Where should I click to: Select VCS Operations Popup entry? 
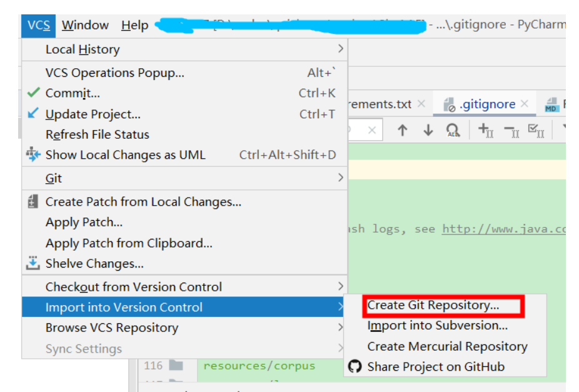(184, 73)
